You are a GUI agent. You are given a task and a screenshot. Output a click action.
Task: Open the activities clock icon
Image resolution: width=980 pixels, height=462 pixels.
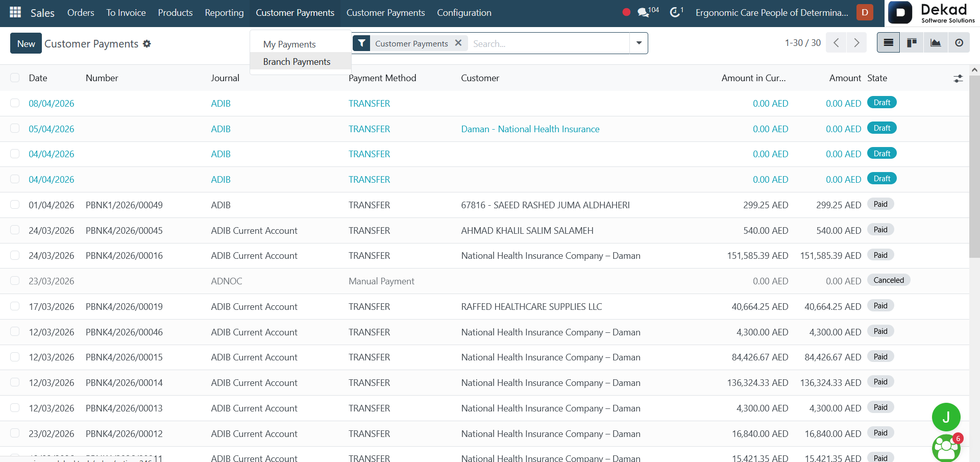(676, 12)
